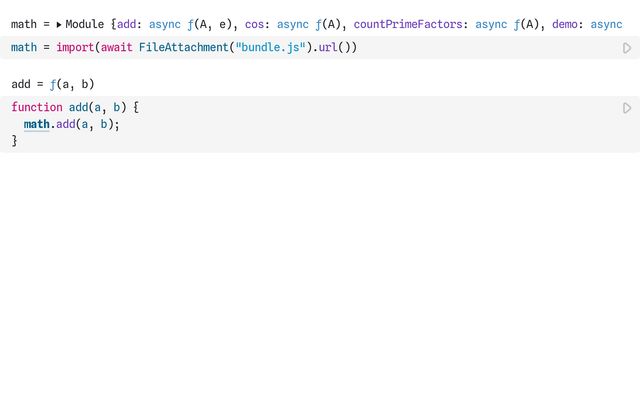Image resolution: width=640 pixels, height=400 pixels.
Task: Click the demo property in module output
Action: pos(569,24)
